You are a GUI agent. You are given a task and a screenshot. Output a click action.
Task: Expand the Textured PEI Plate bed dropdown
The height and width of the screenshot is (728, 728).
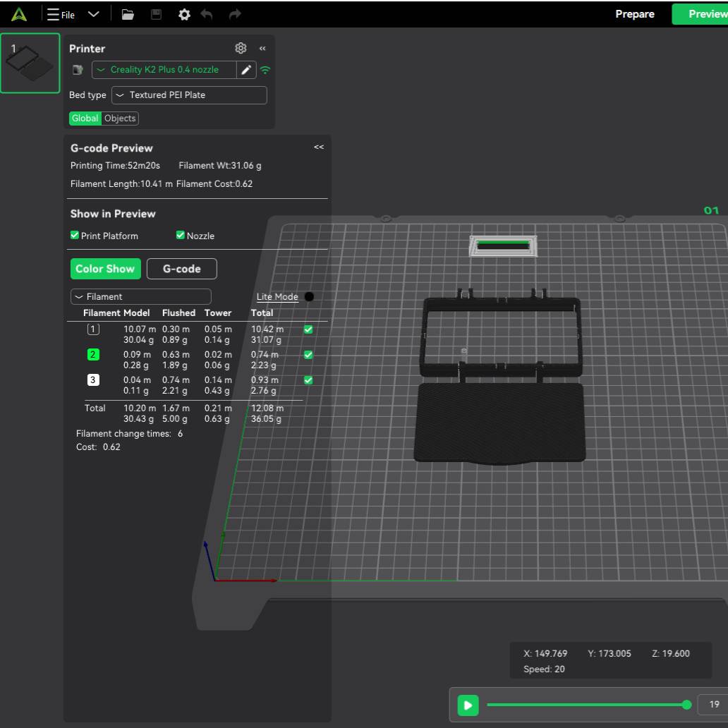(189, 95)
